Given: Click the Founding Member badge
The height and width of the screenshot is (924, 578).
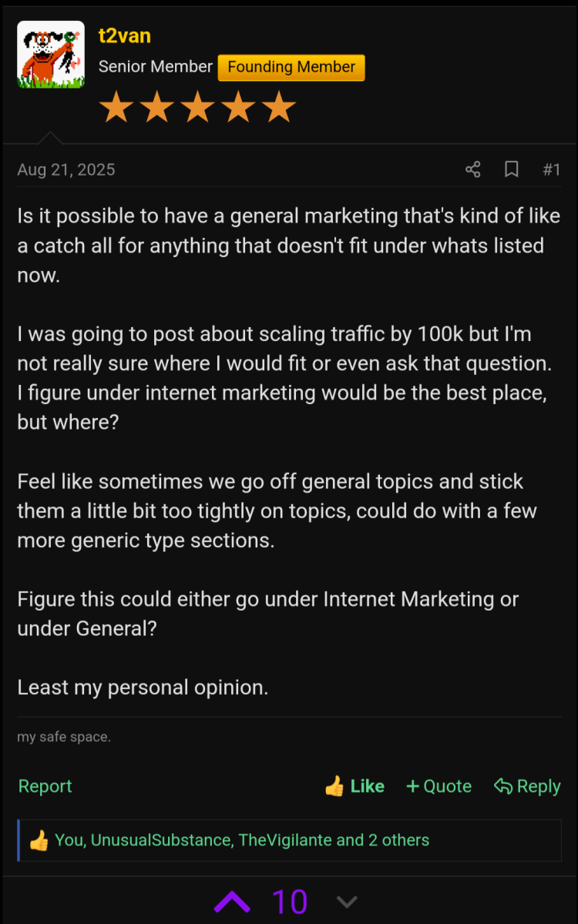Looking at the screenshot, I should point(291,67).
